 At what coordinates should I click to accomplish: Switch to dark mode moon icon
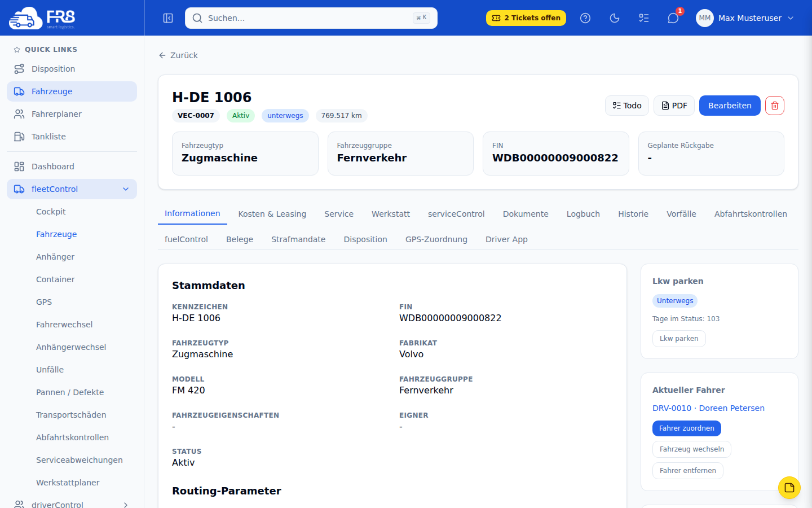point(615,18)
